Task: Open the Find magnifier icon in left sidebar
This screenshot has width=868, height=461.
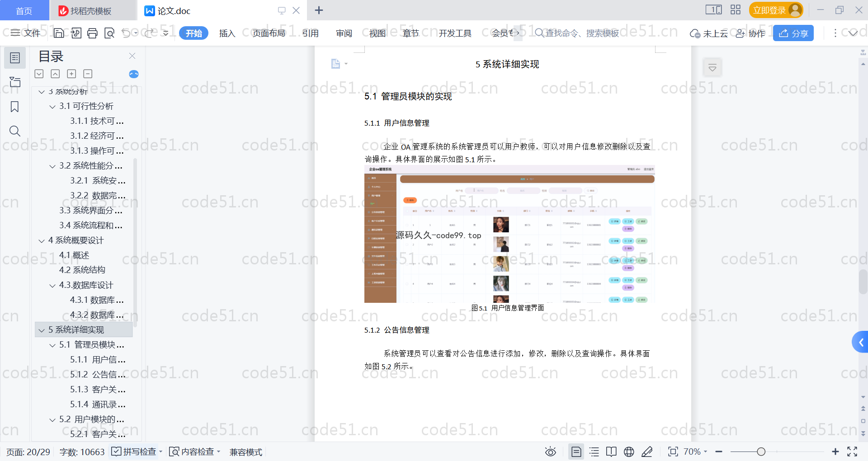Action: (x=15, y=131)
